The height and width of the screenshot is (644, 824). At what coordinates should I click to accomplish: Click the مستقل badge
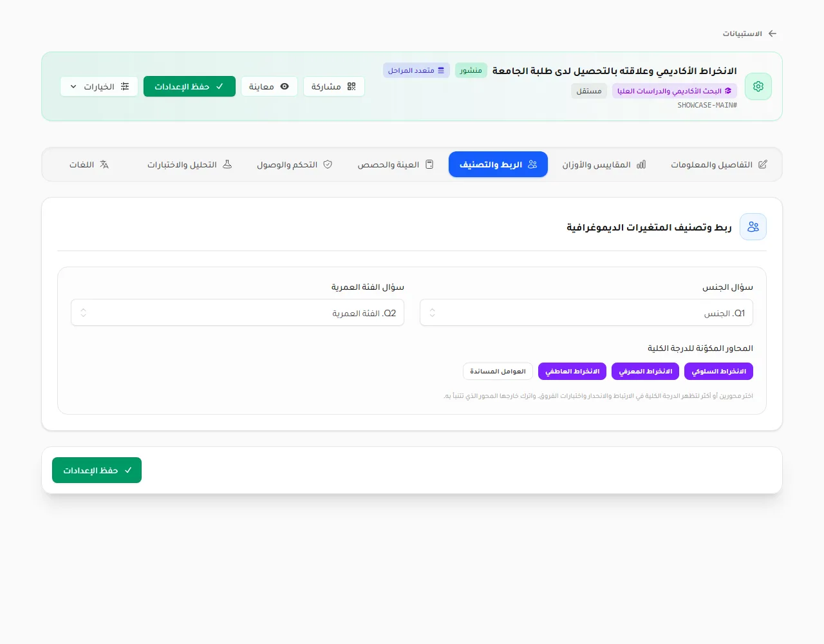coord(589,91)
